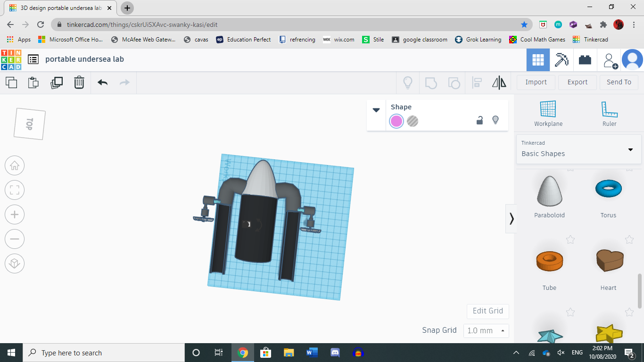
Task: Click the Send To button
Action: [x=619, y=82]
